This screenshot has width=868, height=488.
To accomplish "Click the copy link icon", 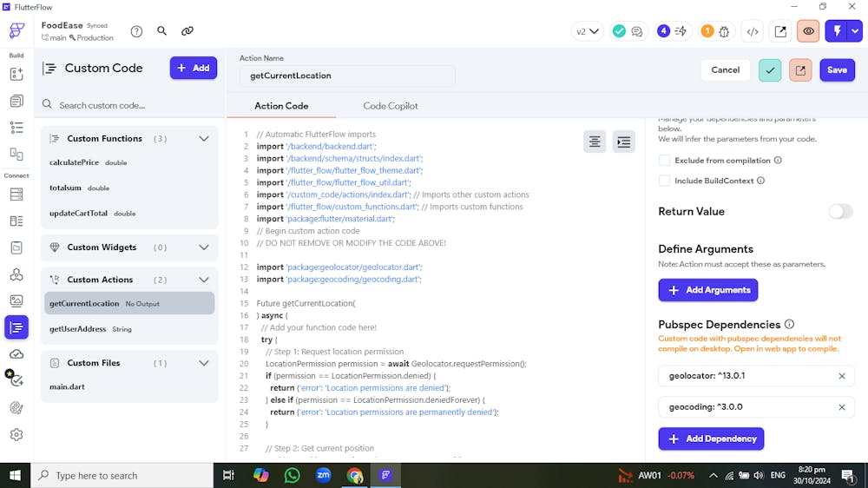I will click(187, 31).
